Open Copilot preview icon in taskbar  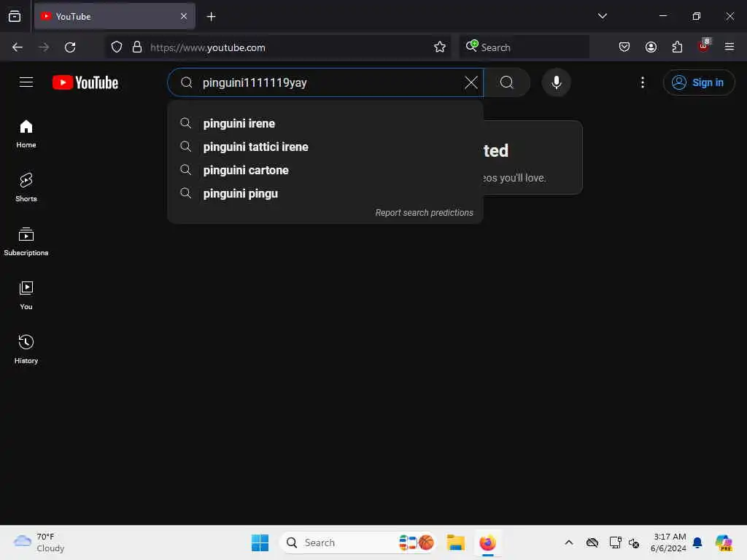[724, 542]
